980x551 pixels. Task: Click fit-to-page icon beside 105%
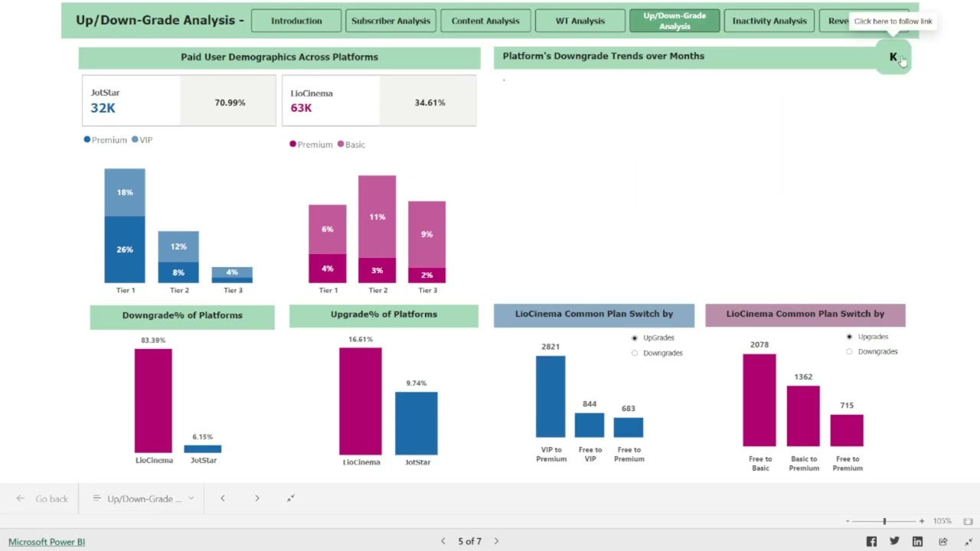[x=968, y=521]
